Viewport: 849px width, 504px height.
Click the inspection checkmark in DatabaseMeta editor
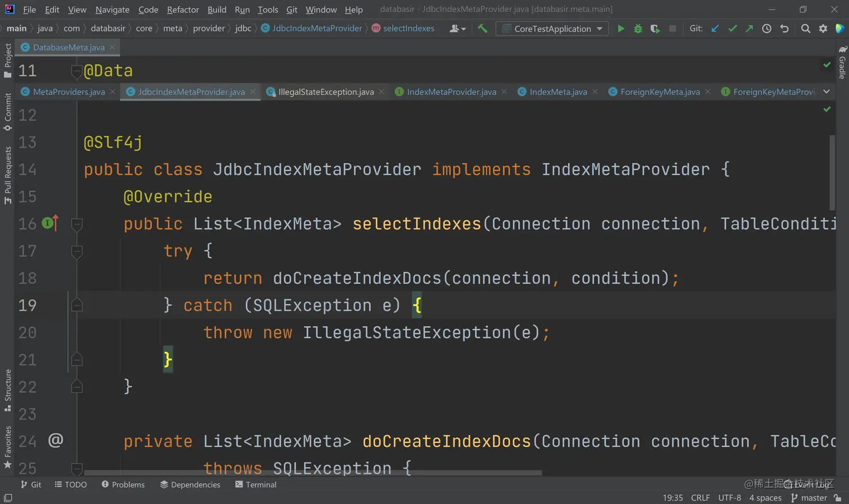(x=827, y=65)
